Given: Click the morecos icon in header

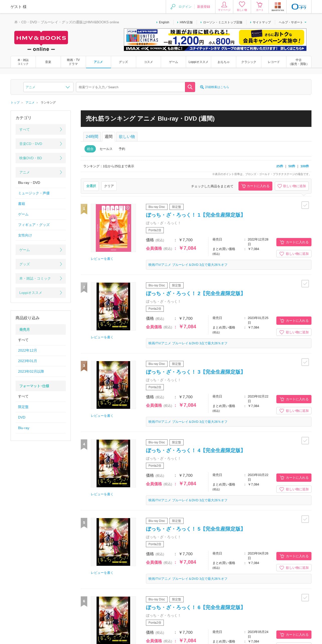Looking at the screenshot, I should pos(278,7).
